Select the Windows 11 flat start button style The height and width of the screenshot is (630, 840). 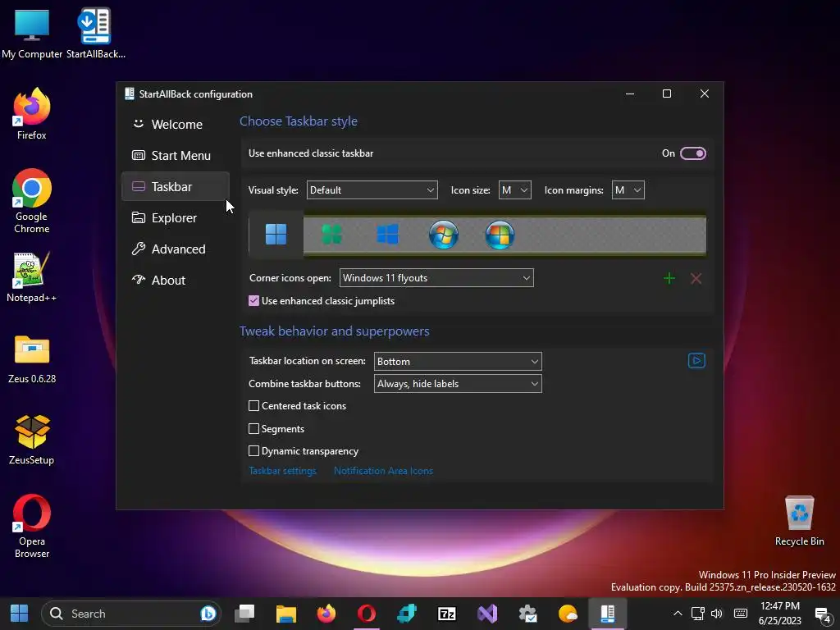pyautogui.click(x=276, y=234)
